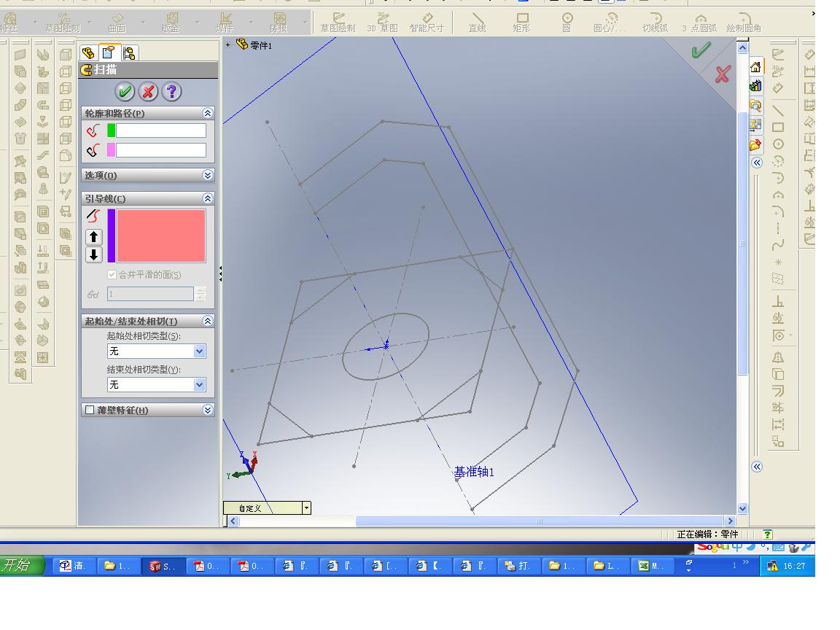Collapse the task pane with upper double-arrow

(x=756, y=163)
